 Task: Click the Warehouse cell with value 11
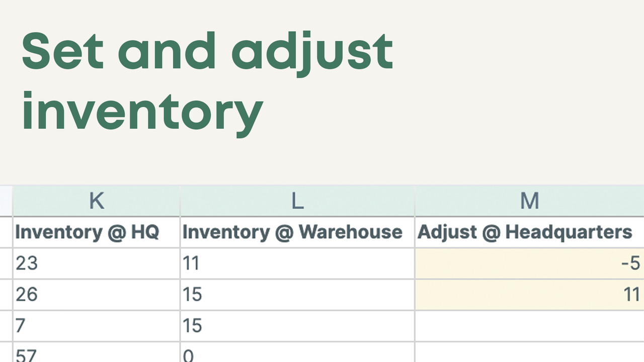pyautogui.click(x=297, y=263)
